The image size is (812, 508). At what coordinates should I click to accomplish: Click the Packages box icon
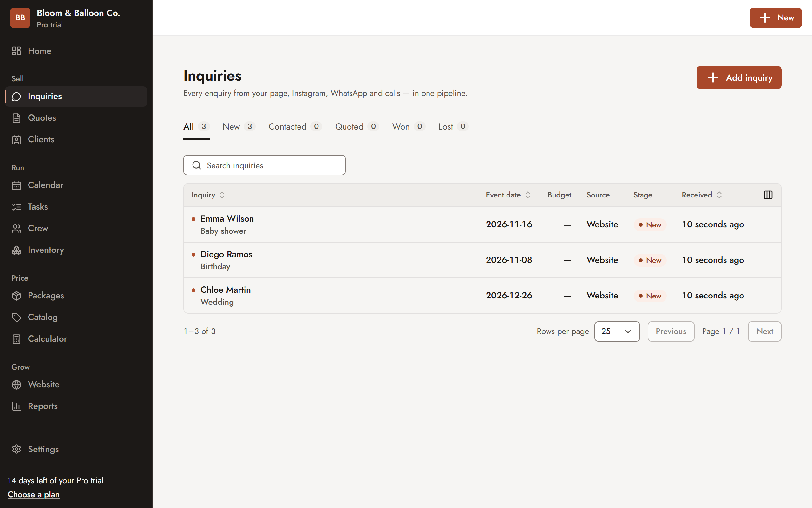[x=16, y=296]
